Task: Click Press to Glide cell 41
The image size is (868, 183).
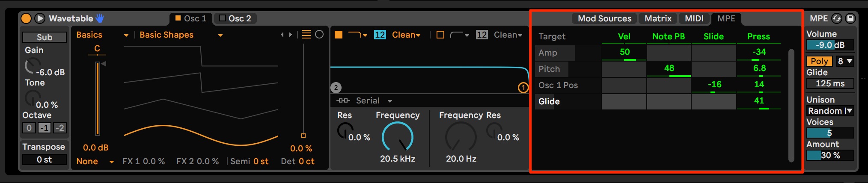Action: [759, 102]
